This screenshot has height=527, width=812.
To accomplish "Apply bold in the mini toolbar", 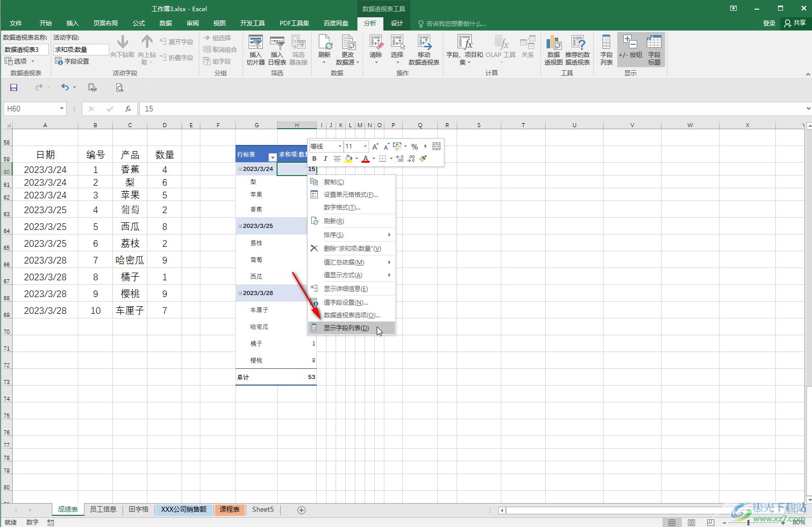I will coord(314,159).
